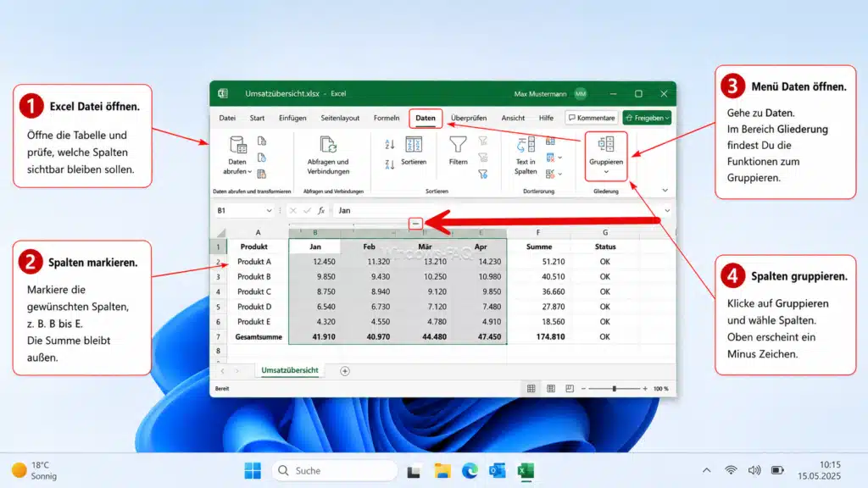
Task: Open the Überprüfen tab
Action: coord(468,118)
